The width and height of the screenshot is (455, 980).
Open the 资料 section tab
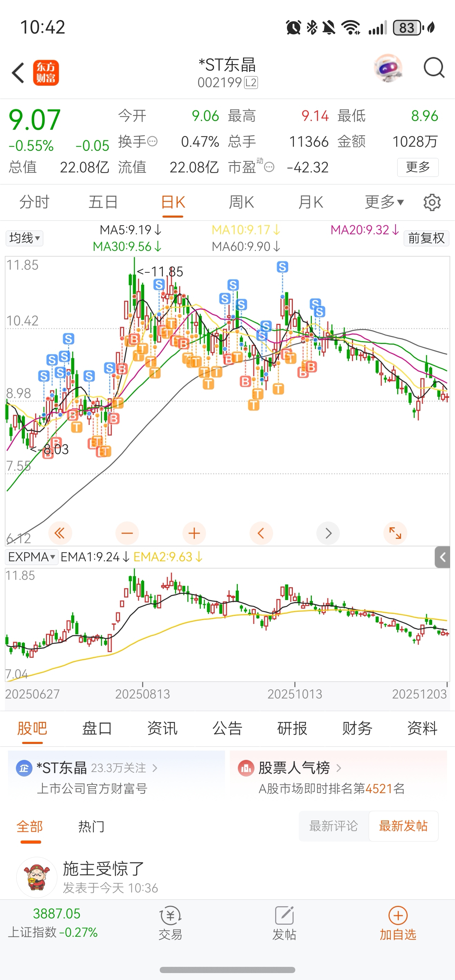click(422, 728)
